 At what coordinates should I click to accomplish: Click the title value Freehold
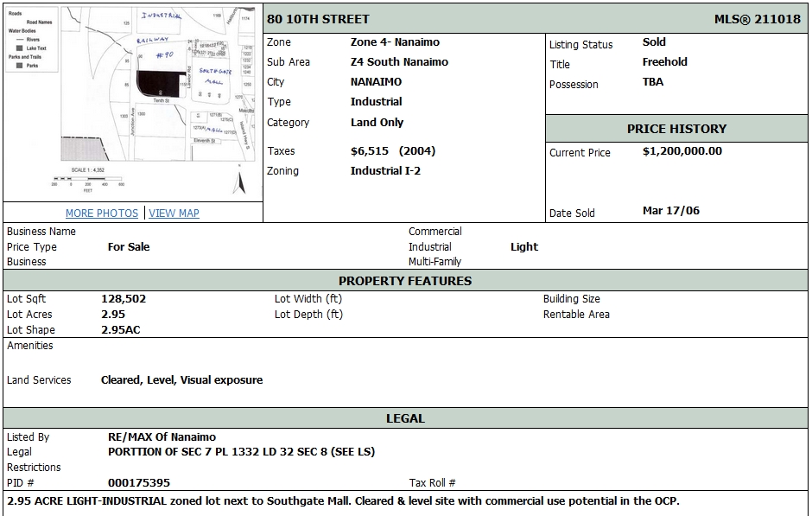[x=665, y=61]
